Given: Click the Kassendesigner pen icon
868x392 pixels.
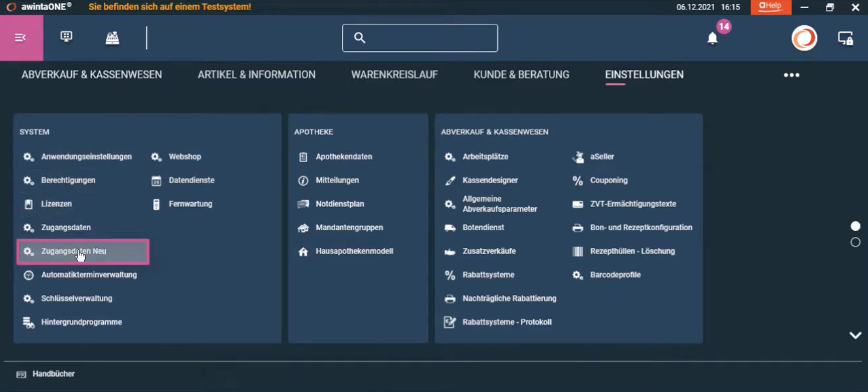Looking at the screenshot, I should [x=450, y=181].
